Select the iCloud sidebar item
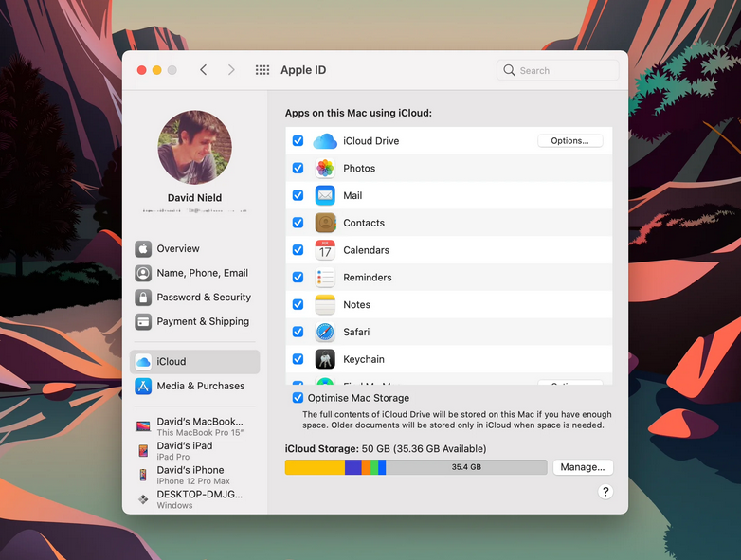The image size is (741, 560). pyautogui.click(x=194, y=362)
